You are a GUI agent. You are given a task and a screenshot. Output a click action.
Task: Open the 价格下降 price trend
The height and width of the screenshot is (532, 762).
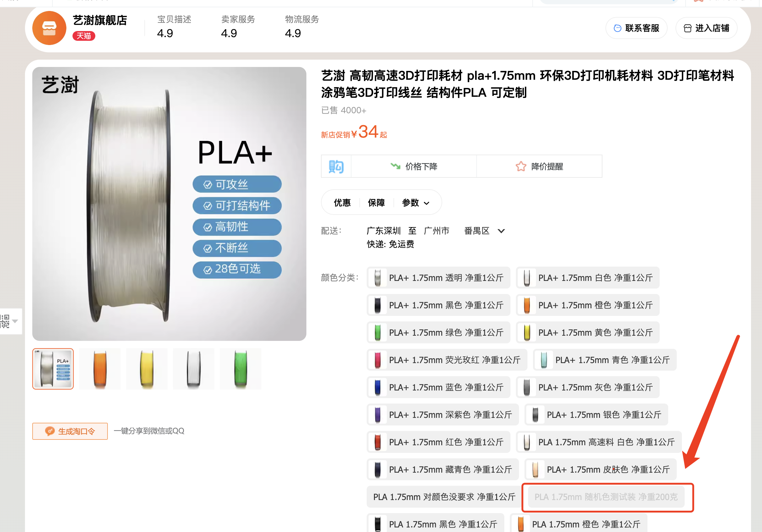pos(414,166)
